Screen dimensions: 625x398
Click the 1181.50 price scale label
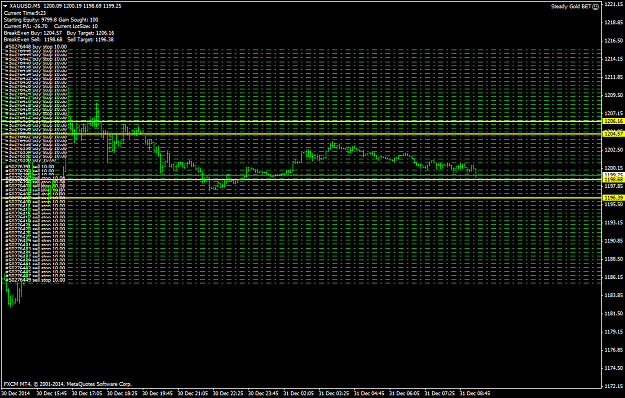pos(614,314)
